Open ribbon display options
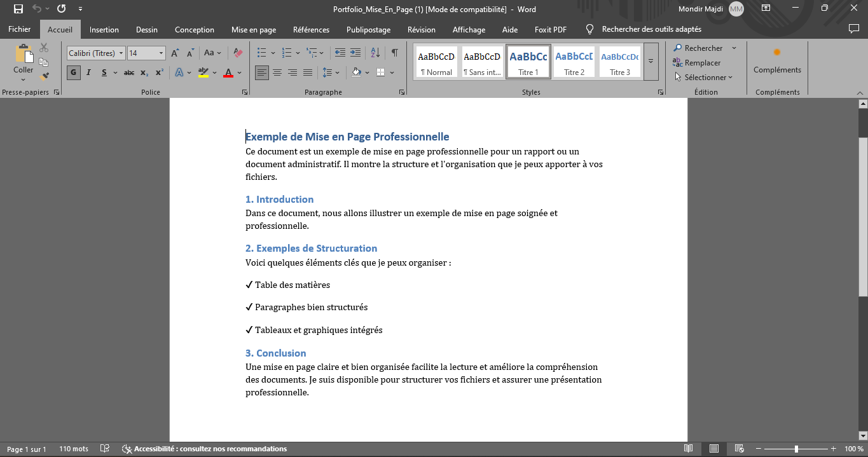Viewport: 868px width, 457px height. pos(766,9)
